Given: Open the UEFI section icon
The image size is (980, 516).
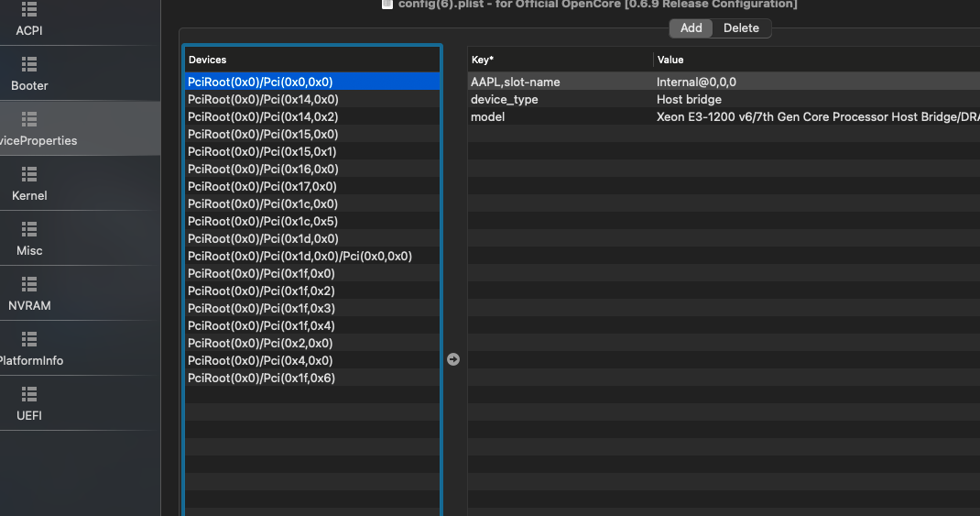Looking at the screenshot, I should click(28, 394).
